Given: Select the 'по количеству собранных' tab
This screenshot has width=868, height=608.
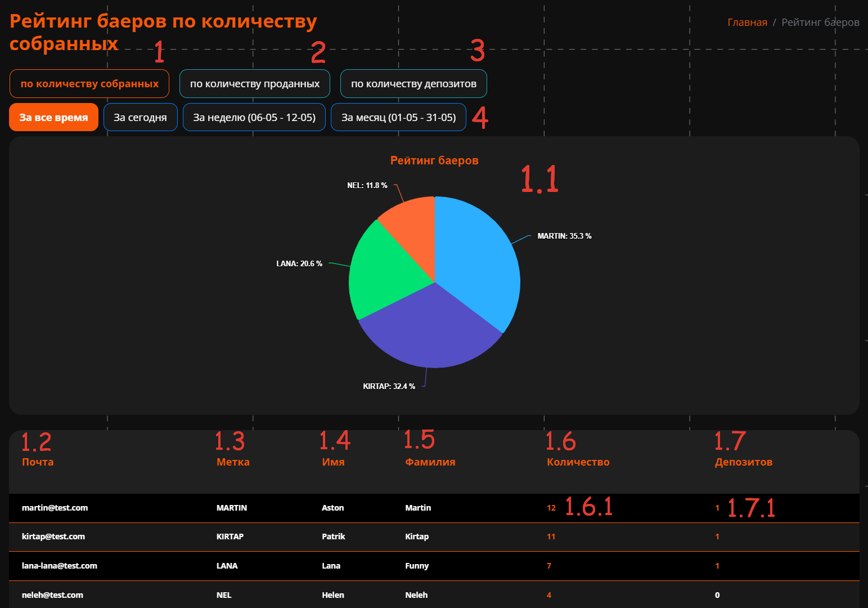Looking at the screenshot, I should point(89,84).
